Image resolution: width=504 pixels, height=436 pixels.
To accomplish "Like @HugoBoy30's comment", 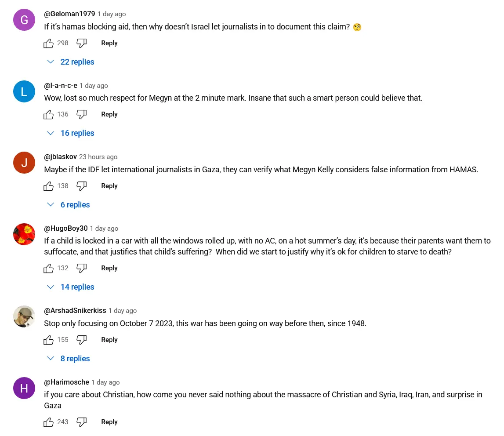I will click(48, 268).
